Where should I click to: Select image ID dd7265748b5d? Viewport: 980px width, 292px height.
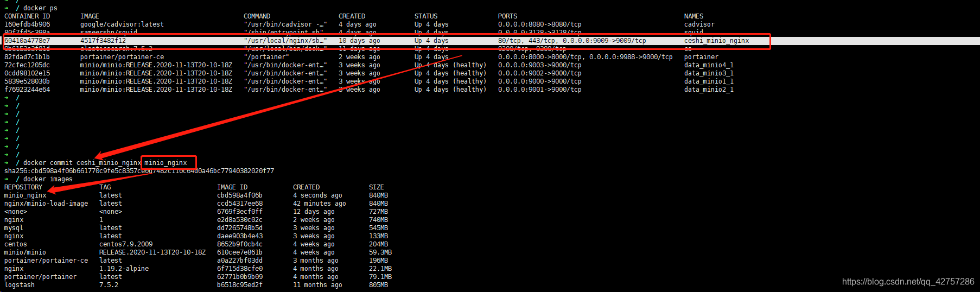240,228
